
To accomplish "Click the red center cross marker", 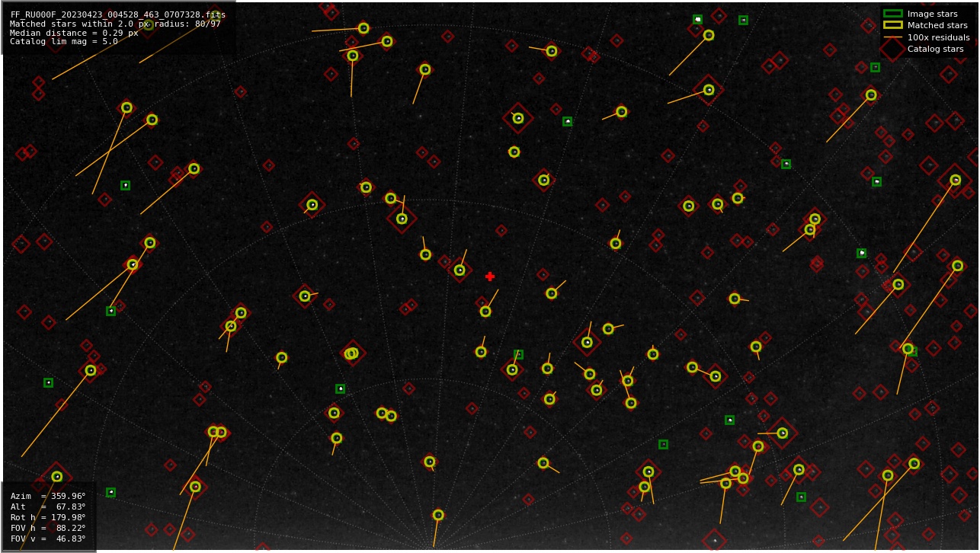I will (490, 276).
